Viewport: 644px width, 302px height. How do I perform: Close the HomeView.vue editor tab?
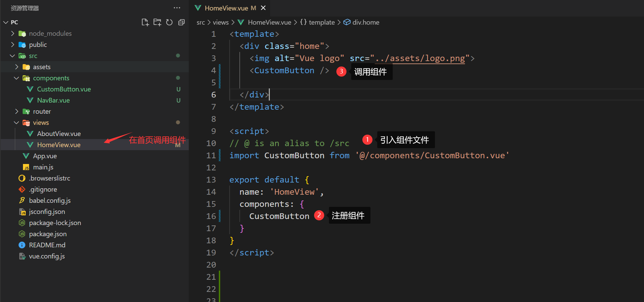(x=263, y=8)
